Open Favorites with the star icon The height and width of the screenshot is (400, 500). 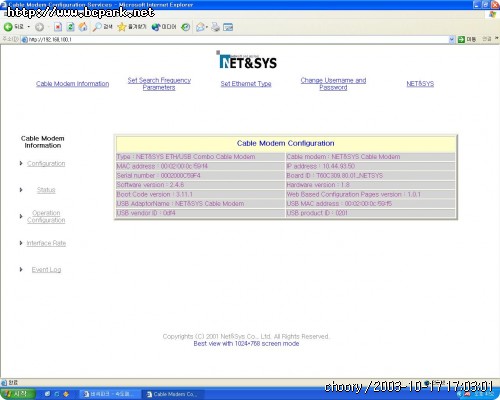[132, 27]
